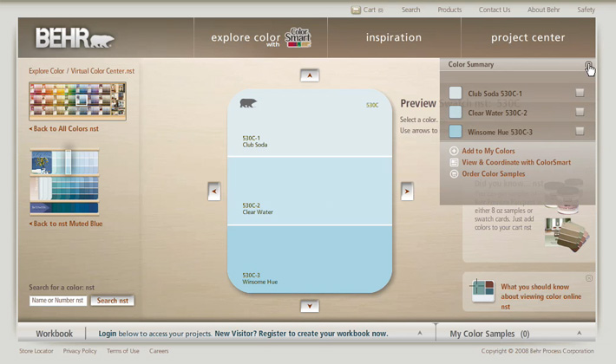The image size is (616, 364).
Task: Click Winsome Hue swatch in Color Summary
Action: 455,132
